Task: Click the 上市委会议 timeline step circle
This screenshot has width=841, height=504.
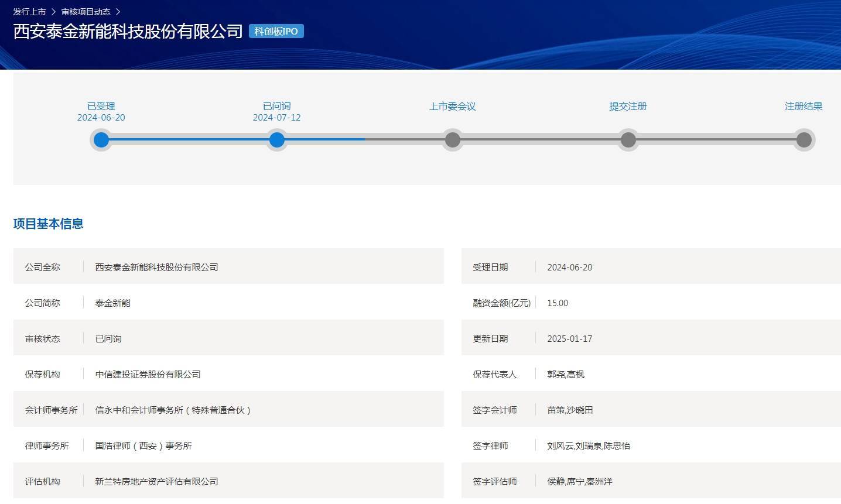Action: pos(452,140)
